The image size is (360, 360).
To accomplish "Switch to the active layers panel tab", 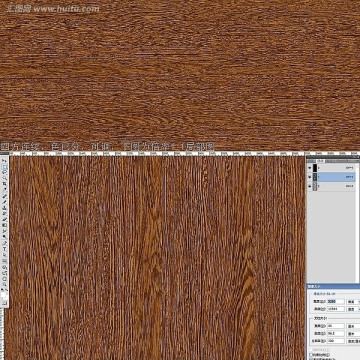I will point(321,161).
